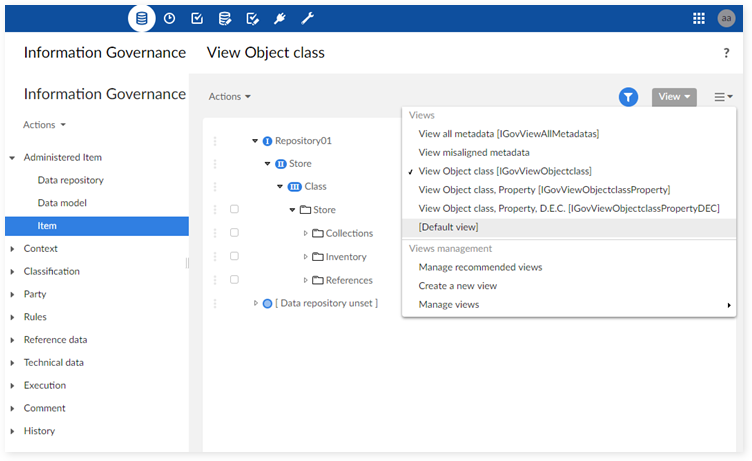
Task: Tick the checkbox beside Inventory folder
Action: pos(234,256)
